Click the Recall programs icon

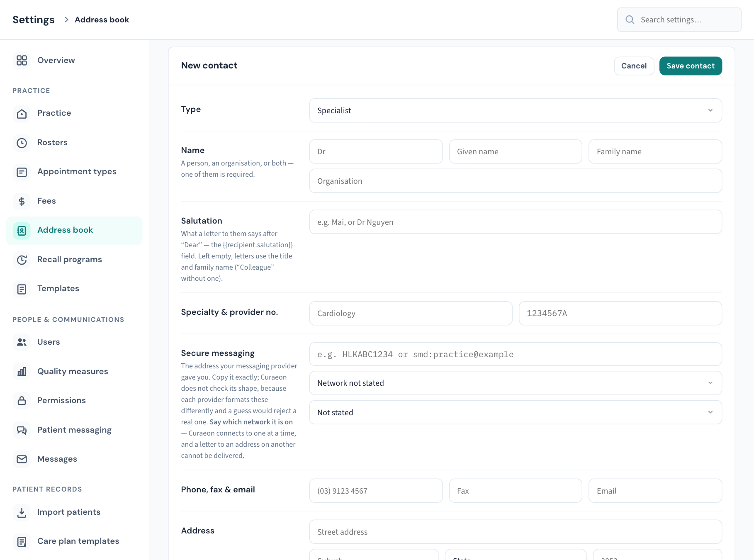22,260
